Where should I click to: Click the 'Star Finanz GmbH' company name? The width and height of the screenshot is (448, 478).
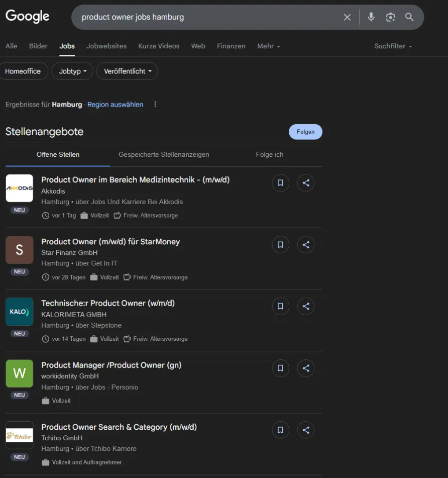click(x=69, y=253)
